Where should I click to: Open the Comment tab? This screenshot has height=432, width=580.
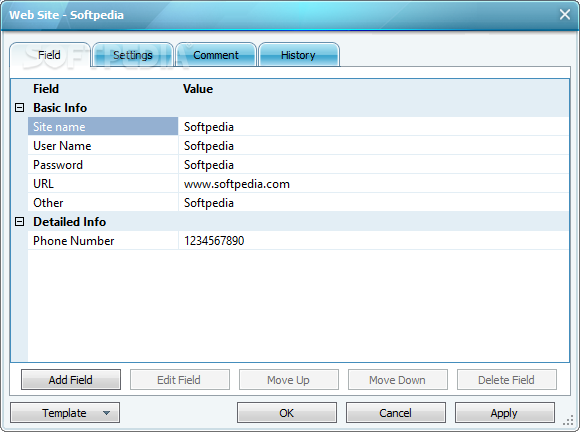point(216,55)
